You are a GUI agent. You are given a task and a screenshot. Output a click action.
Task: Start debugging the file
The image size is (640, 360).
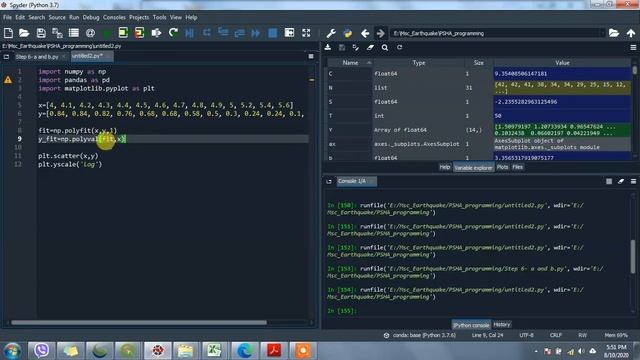tap(189, 33)
